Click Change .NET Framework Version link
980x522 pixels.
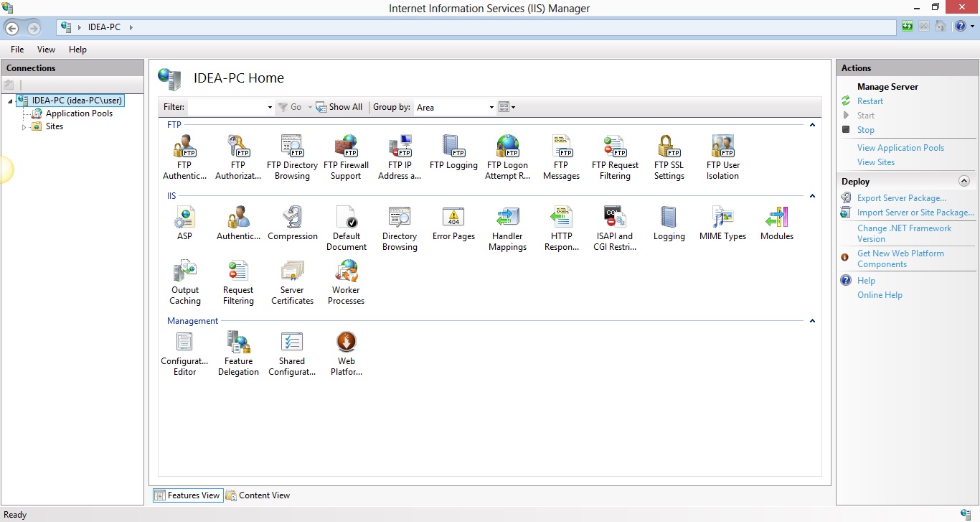[x=904, y=233]
